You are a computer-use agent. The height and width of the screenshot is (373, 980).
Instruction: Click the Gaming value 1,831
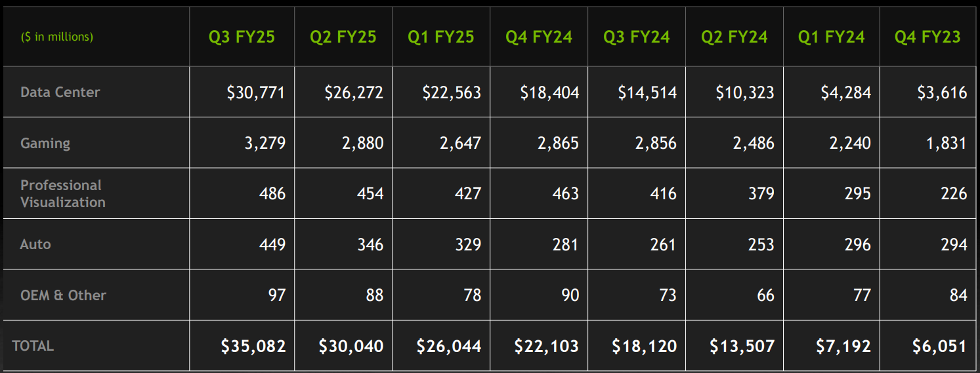tap(947, 143)
